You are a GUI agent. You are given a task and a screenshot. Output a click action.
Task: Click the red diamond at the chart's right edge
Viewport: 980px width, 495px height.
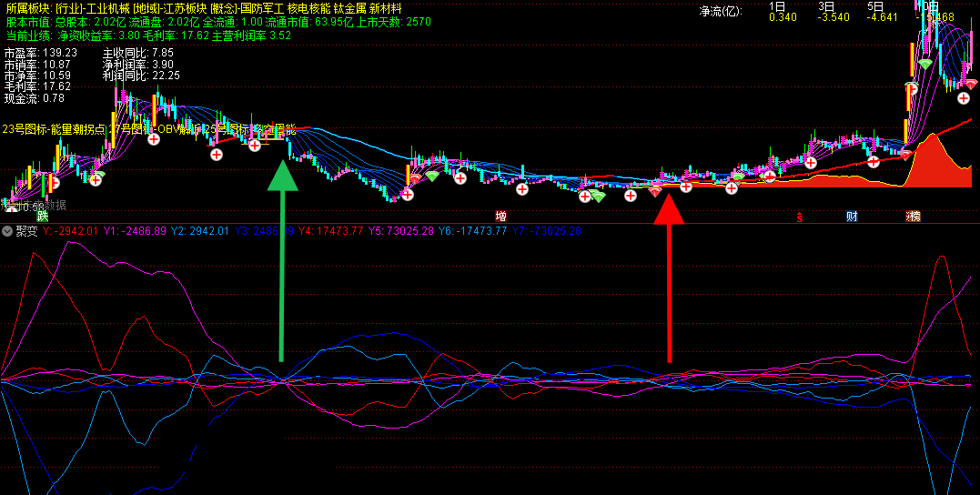coord(971,85)
